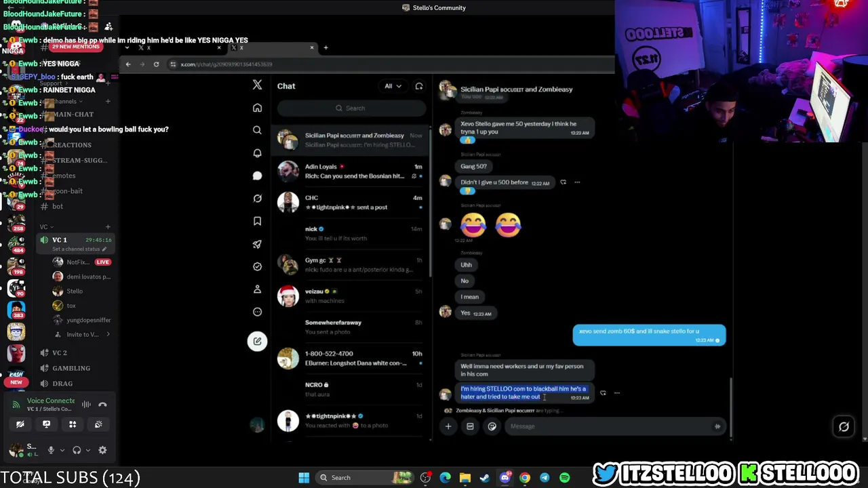Open Sicilian Papi and Zombieasy conversation
868x488 pixels.
click(349, 140)
